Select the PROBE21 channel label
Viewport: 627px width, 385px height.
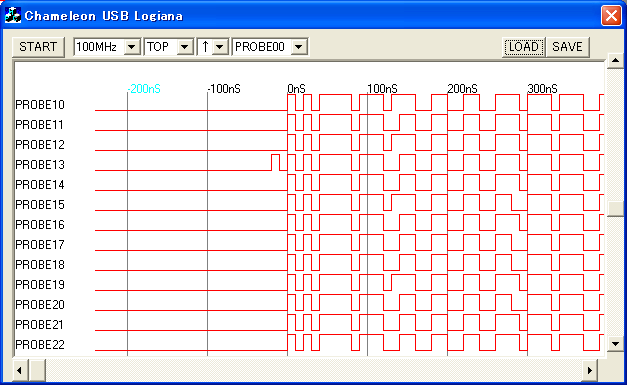(x=40, y=325)
